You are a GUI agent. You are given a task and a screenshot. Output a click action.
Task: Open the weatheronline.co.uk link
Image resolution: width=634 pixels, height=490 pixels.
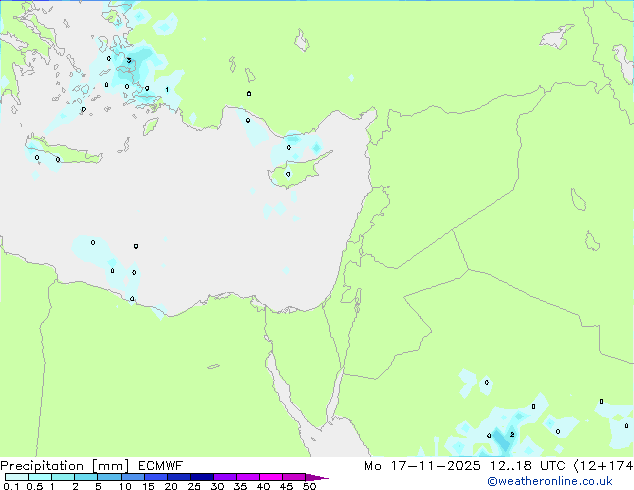point(550,481)
